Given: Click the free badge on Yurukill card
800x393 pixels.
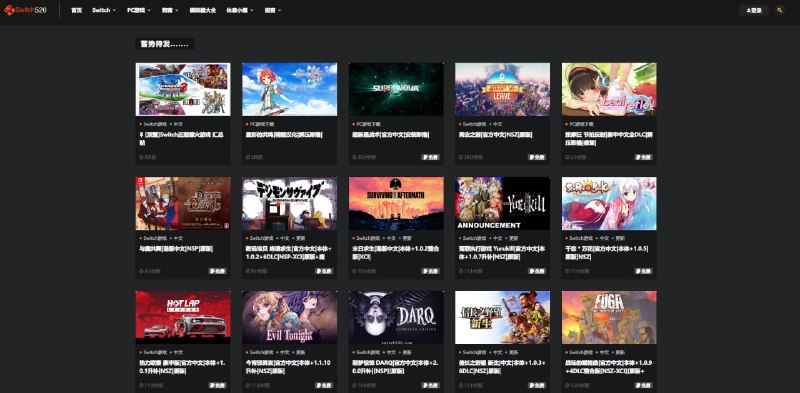Looking at the screenshot, I should [x=537, y=271].
